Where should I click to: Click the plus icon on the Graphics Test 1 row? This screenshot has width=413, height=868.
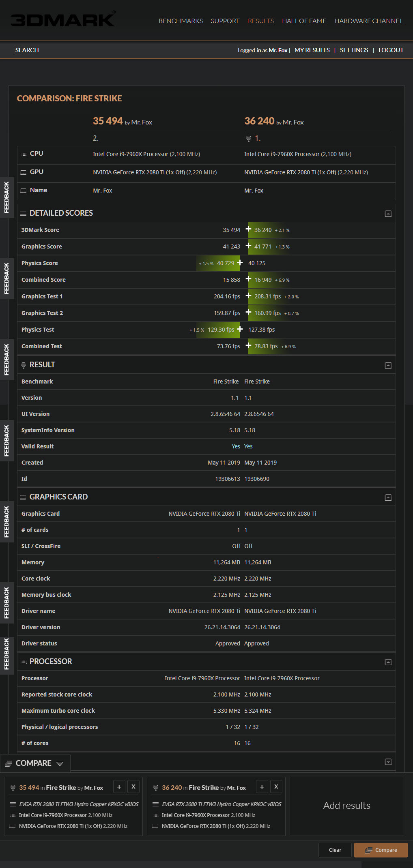(x=249, y=296)
